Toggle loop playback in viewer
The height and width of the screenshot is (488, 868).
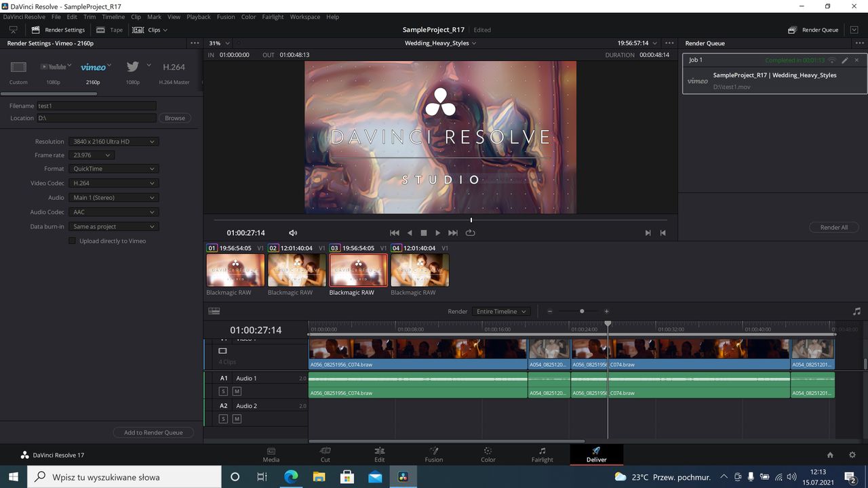click(x=470, y=232)
